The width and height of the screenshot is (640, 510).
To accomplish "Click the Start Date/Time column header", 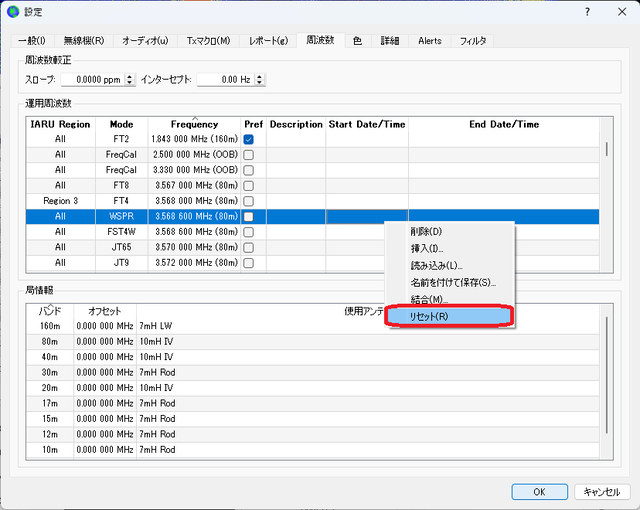I will pyautogui.click(x=367, y=124).
